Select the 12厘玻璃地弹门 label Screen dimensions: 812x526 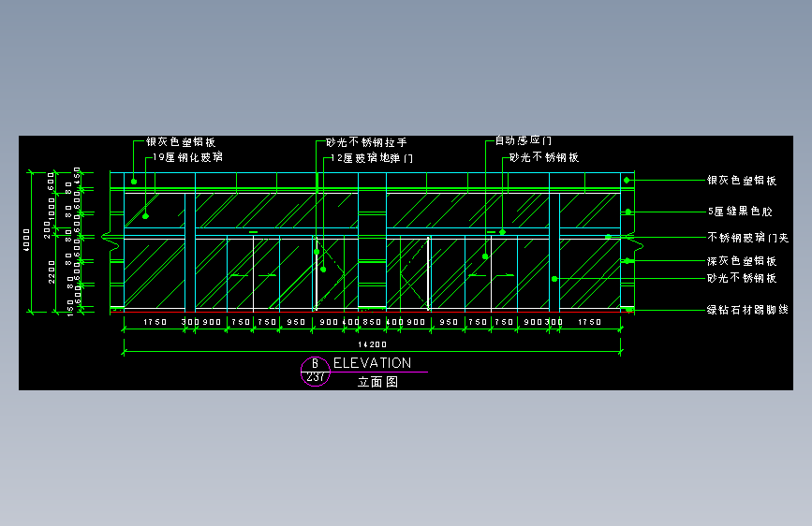[x=372, y=158]
